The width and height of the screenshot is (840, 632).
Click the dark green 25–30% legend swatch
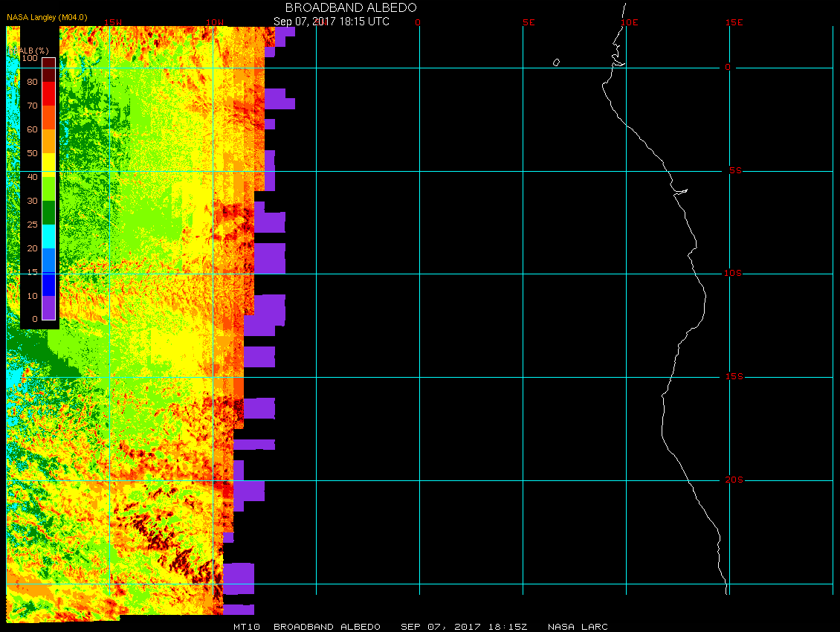coord(48,213)
